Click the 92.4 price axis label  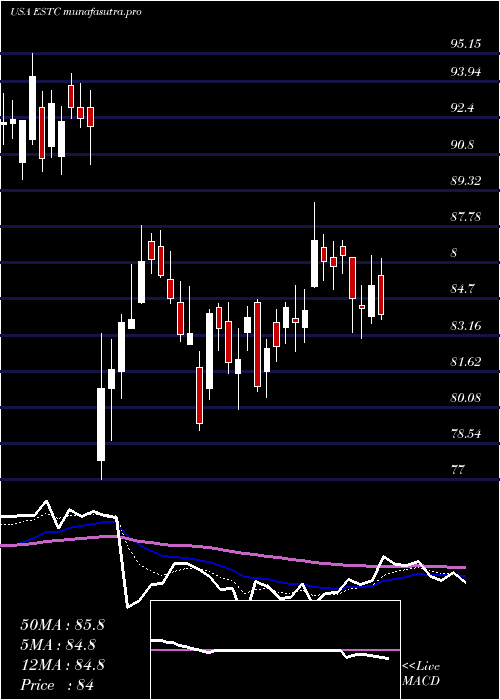tap(463, 108)
